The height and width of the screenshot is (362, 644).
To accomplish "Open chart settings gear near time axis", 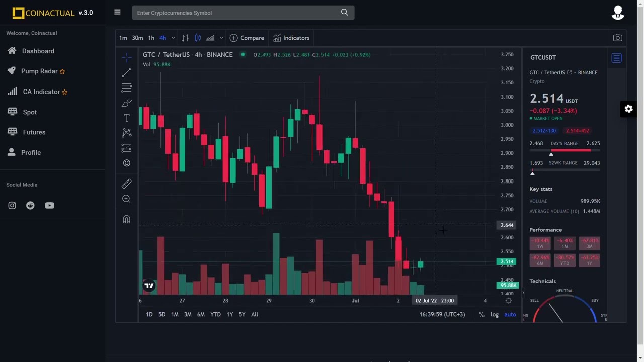I will tap(509, 301).
